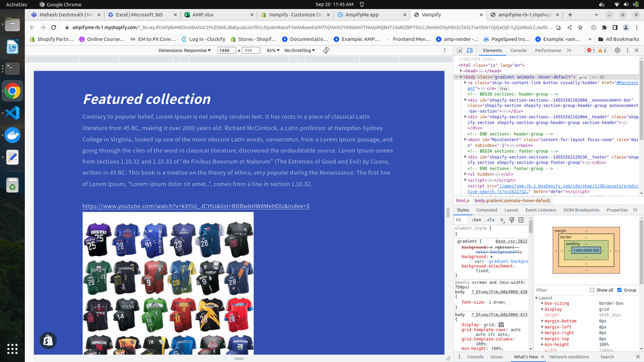Image resolution: width=644 pixels, height=362 pixels.
Task: Open the YouTube link on the page
Action: tap(196, 206)
